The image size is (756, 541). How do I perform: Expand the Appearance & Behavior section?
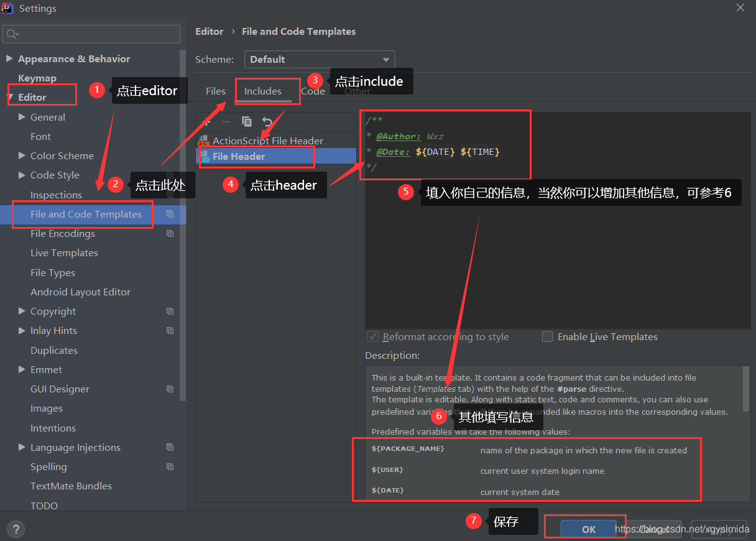pos(10,58)
